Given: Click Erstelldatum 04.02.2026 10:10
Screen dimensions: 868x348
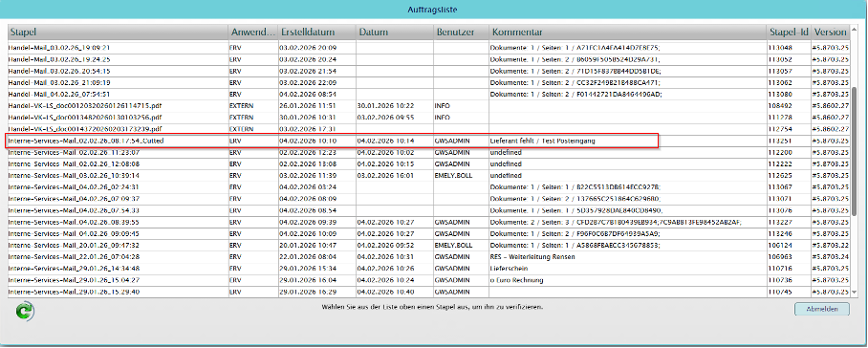Looking at the screenshot, I should [x=309, y=141].
